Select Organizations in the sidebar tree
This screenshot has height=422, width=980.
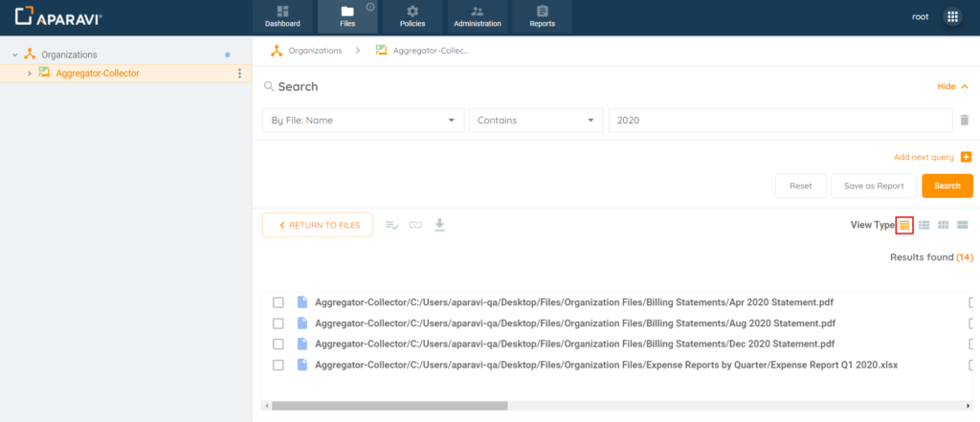(x=69, y=55)
